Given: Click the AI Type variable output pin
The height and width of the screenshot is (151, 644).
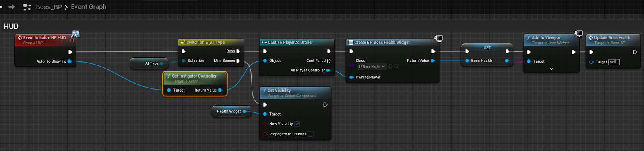Looking at the screenshot, I should point(162,63).
